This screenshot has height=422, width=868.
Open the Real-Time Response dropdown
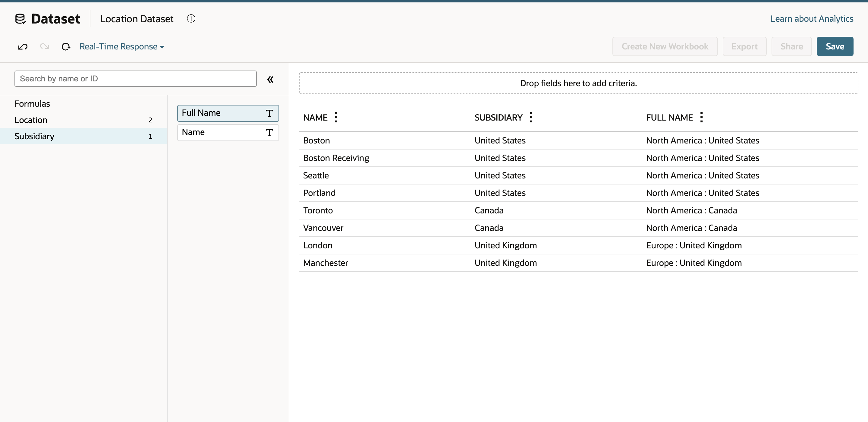click(x=122, y=46)
